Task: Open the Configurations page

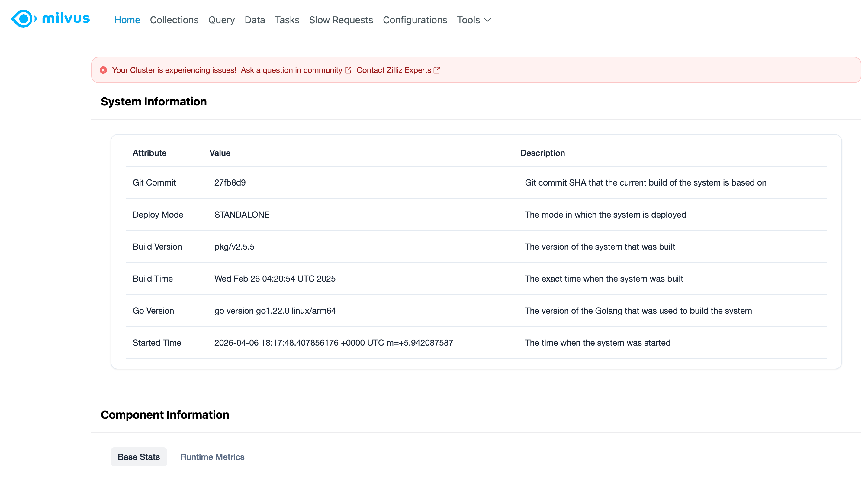Action: point(415,20)
